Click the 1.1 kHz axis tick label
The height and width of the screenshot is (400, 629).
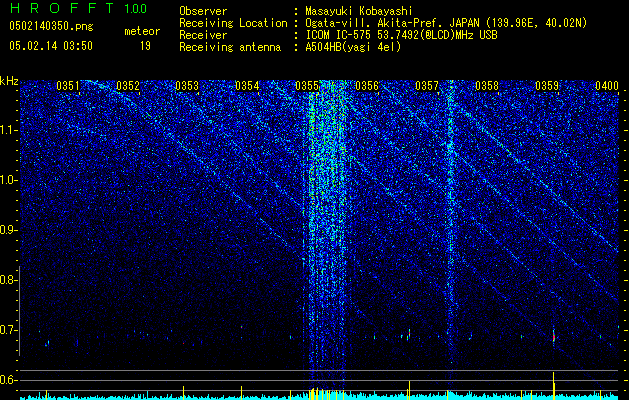(9, 130)
